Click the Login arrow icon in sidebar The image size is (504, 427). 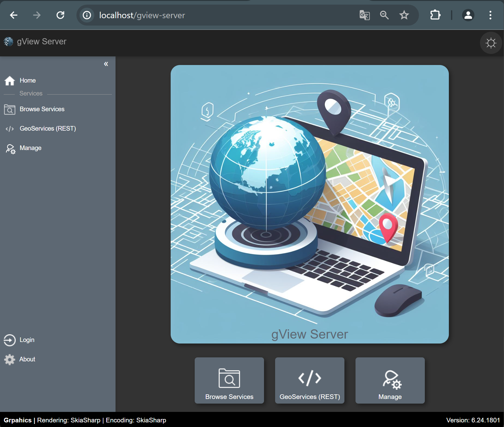coord(10,340)
